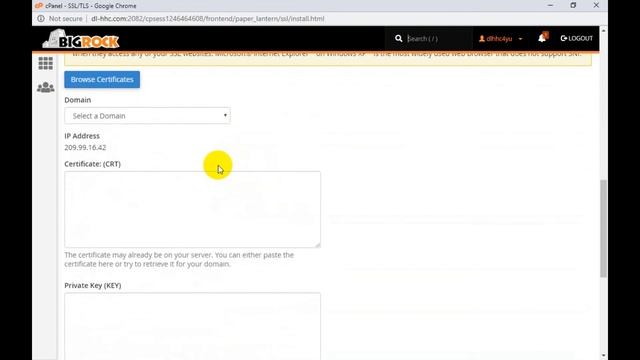Click the Certificate: (CRT) label
The image size is (640, 360).
[x=92, y=164]
